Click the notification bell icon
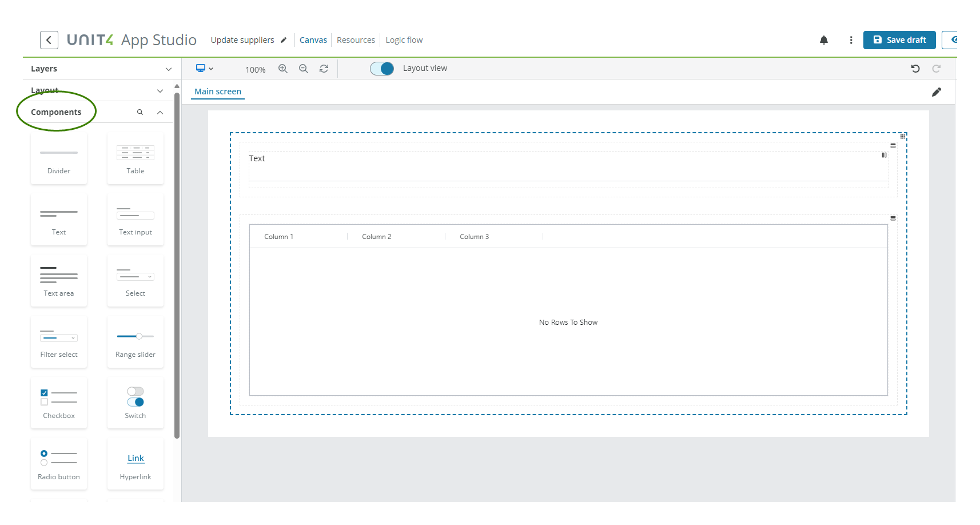980x525 pixels. pyautogui.click(x=824, y=40)
